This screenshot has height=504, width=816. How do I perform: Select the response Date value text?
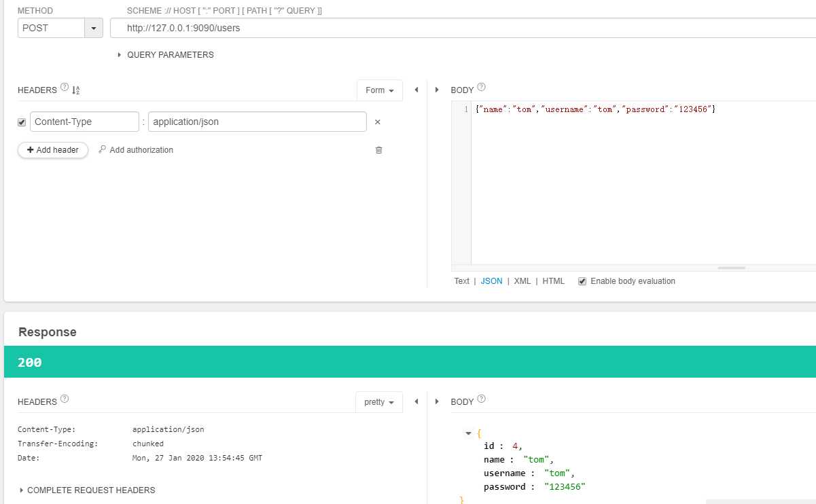click(197, 458)
